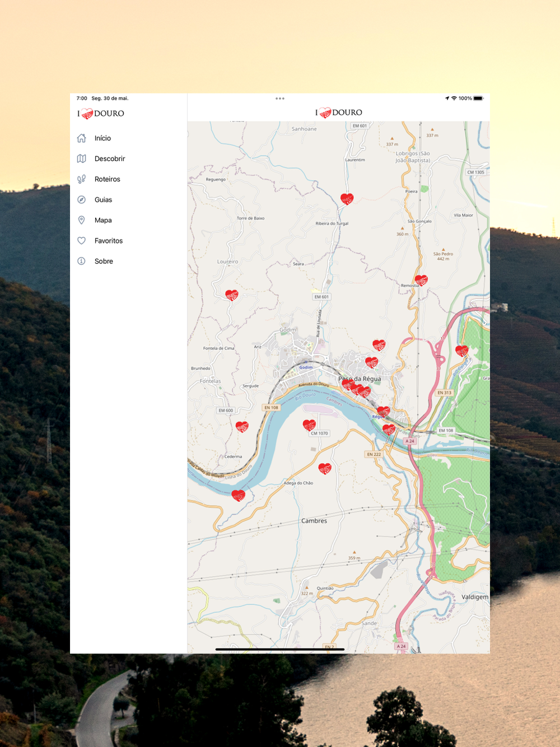Select heart marker at Remostias

[421, 280]
